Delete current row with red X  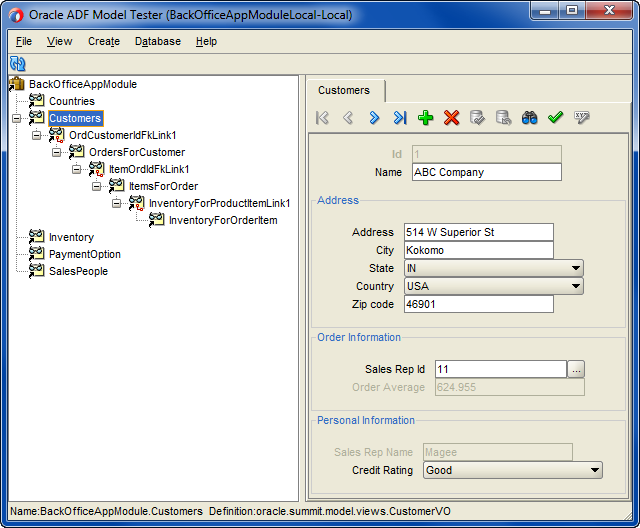(x=451, y=118)
